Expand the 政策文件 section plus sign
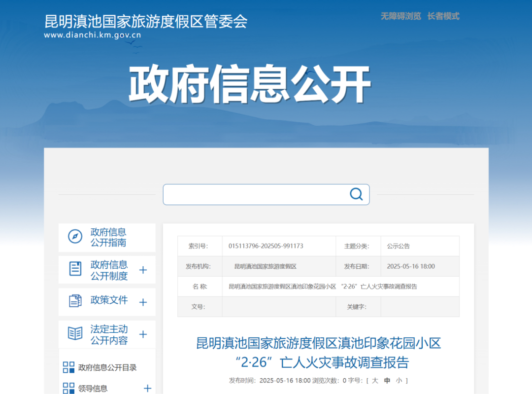Screen dimensions: 532x394 point(143,302)
